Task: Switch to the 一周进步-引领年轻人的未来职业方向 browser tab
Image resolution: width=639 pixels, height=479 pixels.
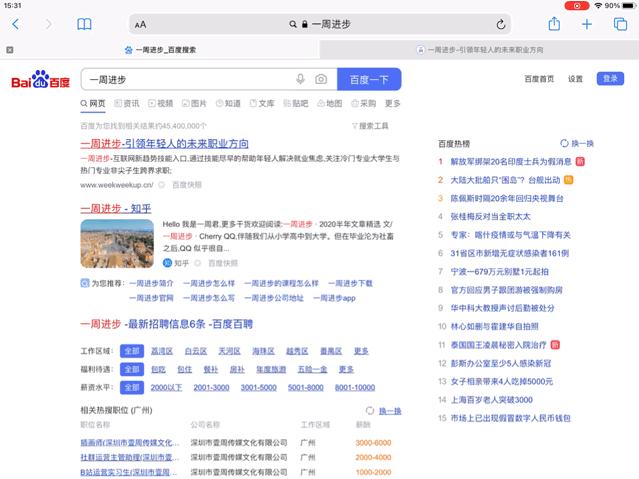Action: tap(479, 50)
